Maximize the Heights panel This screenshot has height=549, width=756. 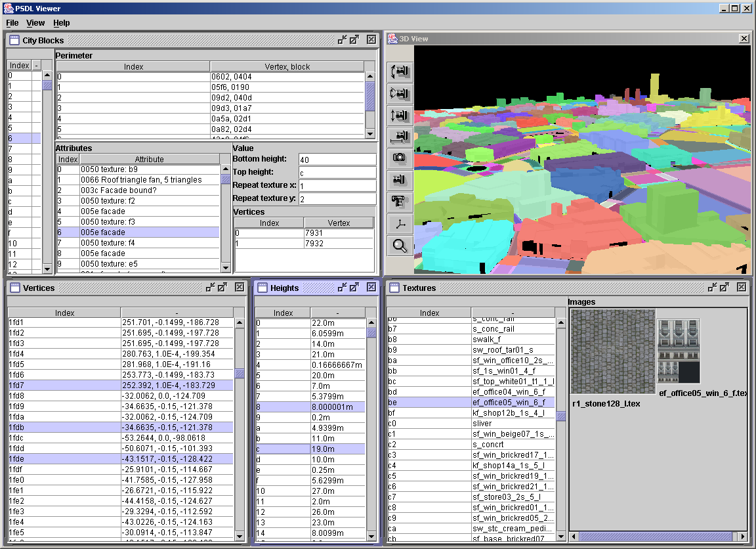tap(355, 288)
